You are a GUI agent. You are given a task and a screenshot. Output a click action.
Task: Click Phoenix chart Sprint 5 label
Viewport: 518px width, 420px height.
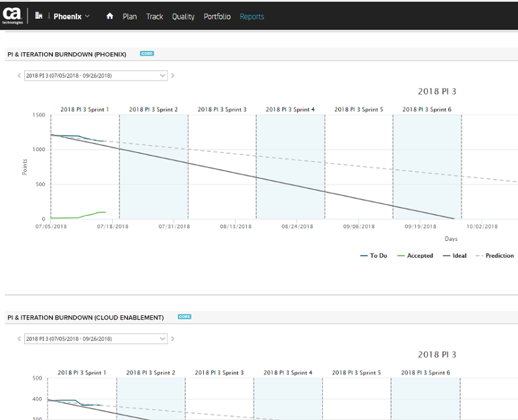click(359, 109)
